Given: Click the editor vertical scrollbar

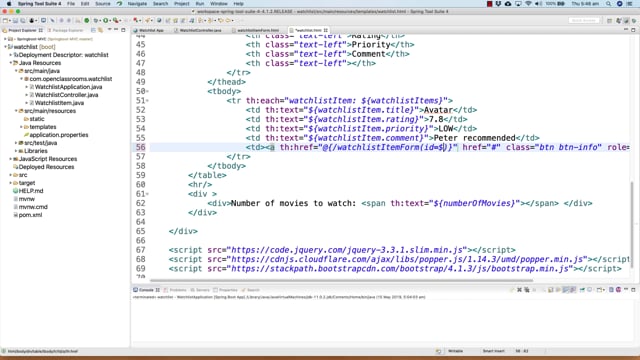Looking at the screenshot, I should click(x=633, y=224).
